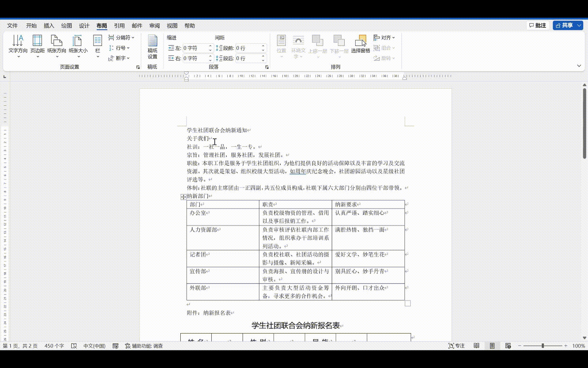Click the vertical scrollbar thumb
This screenshot has width=588, height=368.
coord(585,123)
